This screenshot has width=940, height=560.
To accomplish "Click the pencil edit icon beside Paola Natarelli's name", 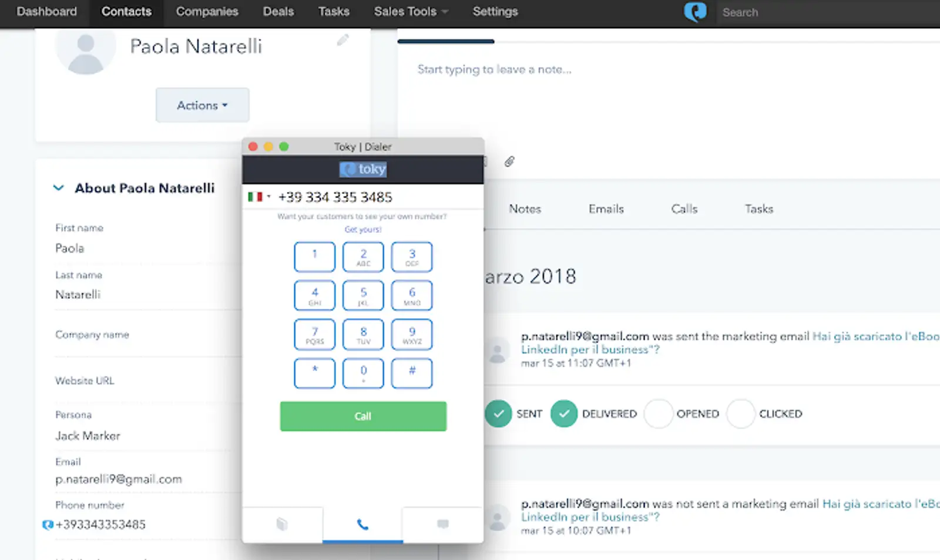I will tap(343, 40).
